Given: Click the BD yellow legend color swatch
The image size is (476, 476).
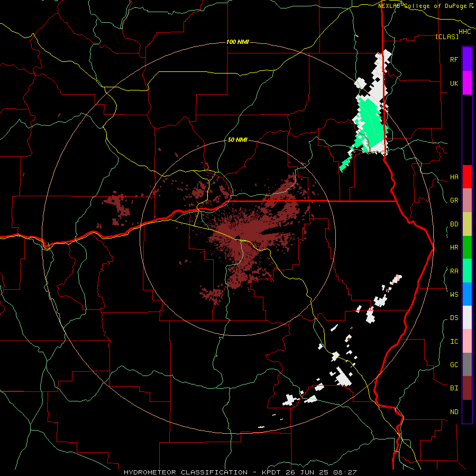Looking at the screenshot, I should pos(467,224).
